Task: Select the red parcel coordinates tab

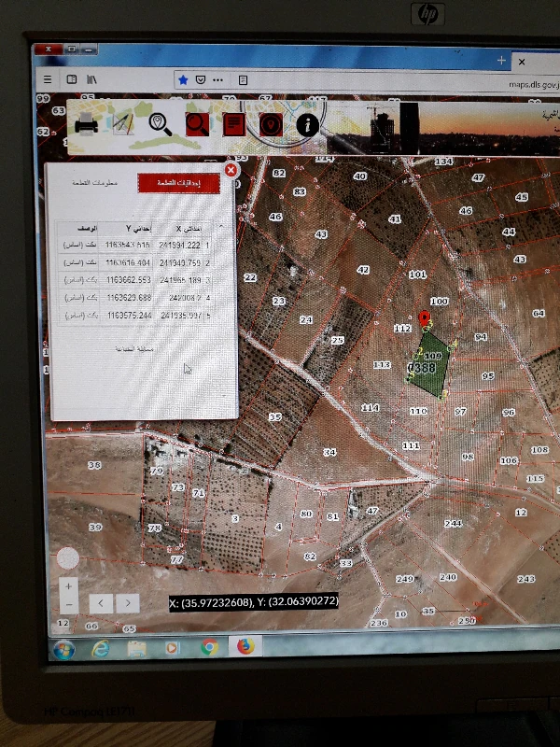Action: (x=178, y=183)
